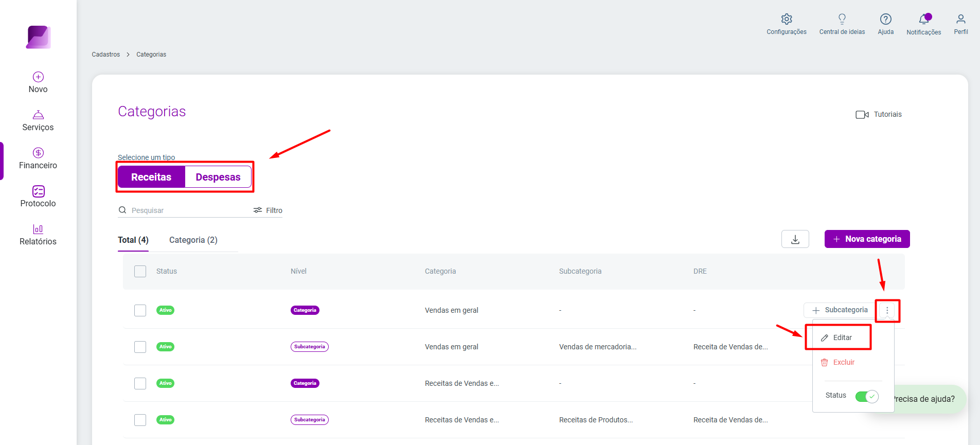Click the download export icon button
Screen dimensions: 980x445
point(795,239)
